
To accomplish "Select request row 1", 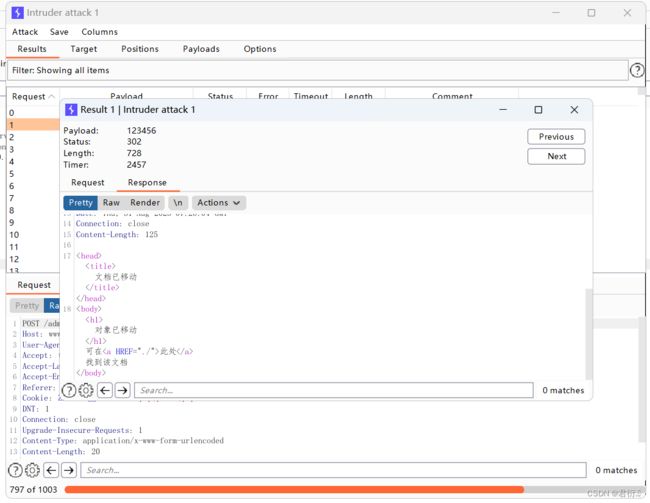I will click(x=33, y=125).
